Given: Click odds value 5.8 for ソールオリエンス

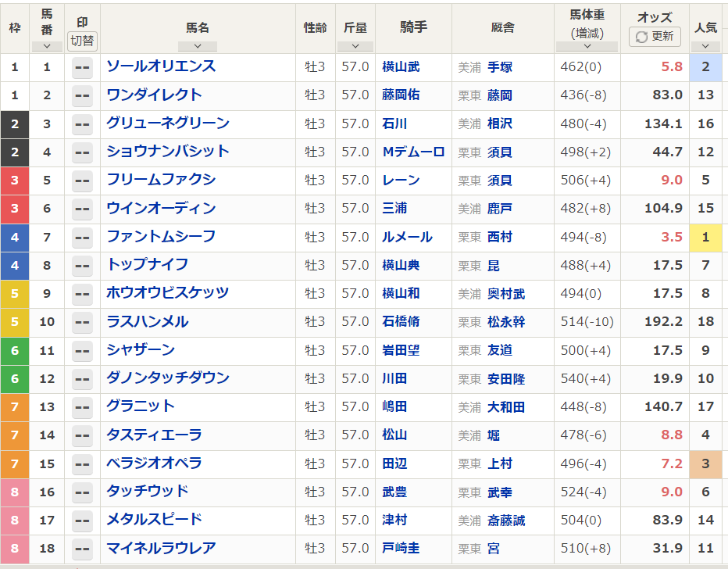Looking at the screenshot, I should (672, 67).
